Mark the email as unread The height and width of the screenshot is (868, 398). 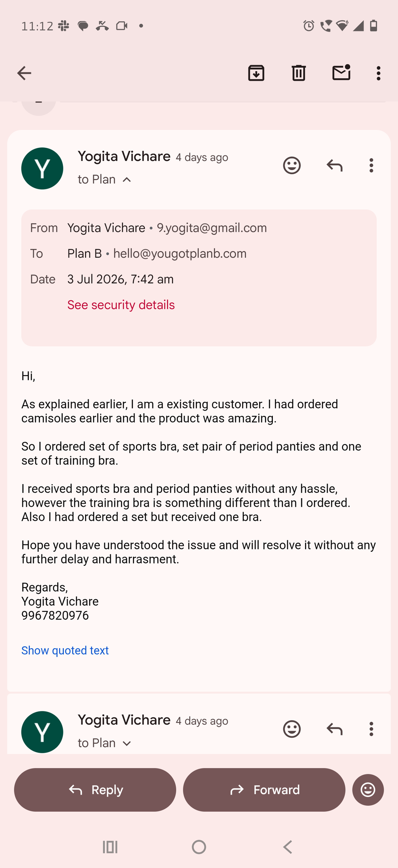342,72
